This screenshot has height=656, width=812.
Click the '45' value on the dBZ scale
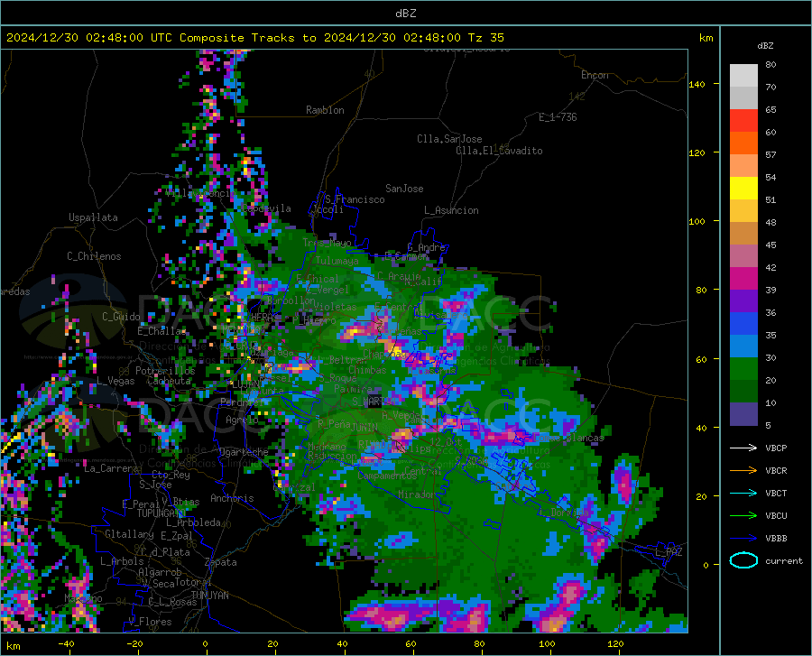point(770,245)
